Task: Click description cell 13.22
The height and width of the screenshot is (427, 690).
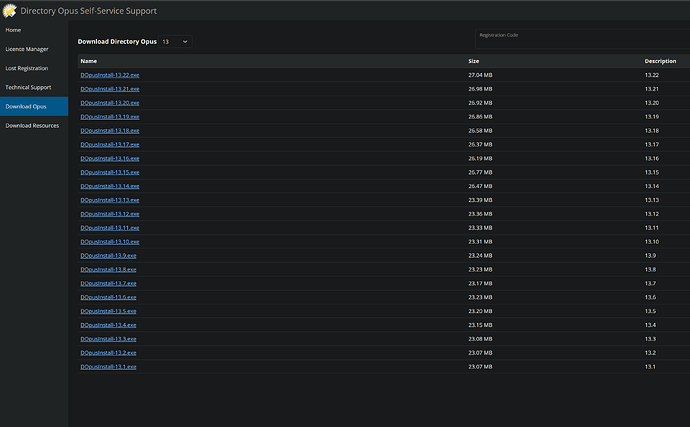Action: [x=652, y=75]
